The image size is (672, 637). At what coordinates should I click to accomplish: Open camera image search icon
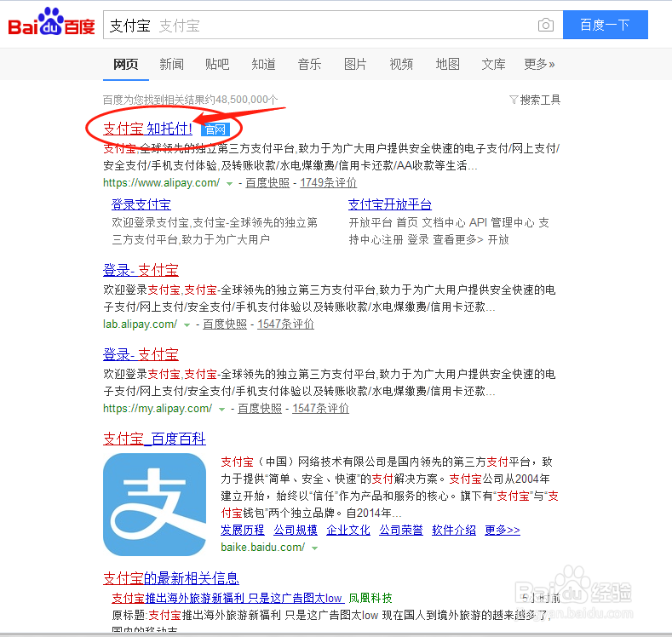point(546,25)
